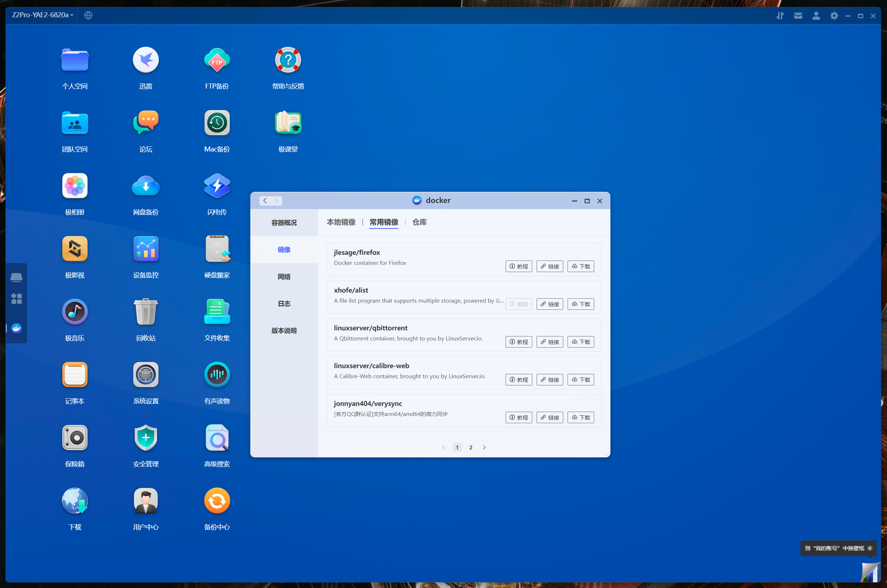The height and width of the screenshot is (588, 887).
Task: Go to next page of images
Action: [x=484, y=447]
